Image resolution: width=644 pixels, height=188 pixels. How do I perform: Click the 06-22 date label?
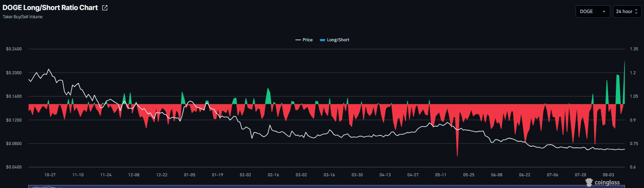(524, 175)
